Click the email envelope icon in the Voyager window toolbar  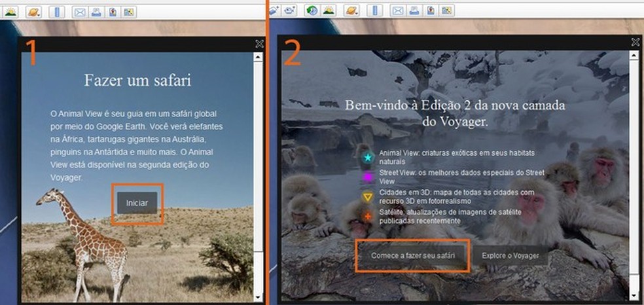pos(397,10)
